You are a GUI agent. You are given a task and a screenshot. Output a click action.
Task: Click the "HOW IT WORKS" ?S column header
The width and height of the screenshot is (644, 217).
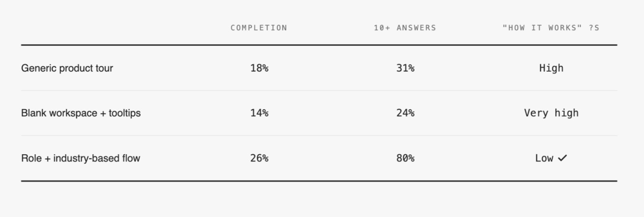point(551,28)
